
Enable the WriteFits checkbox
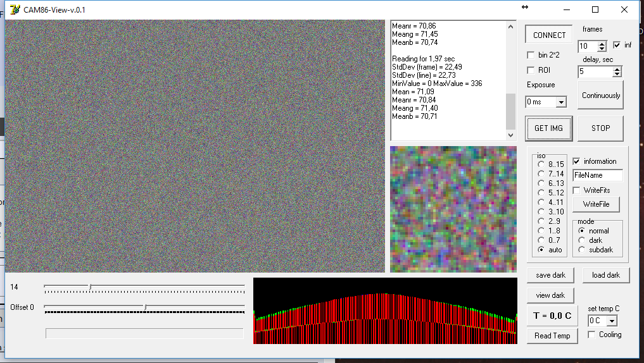click(576, 190)
